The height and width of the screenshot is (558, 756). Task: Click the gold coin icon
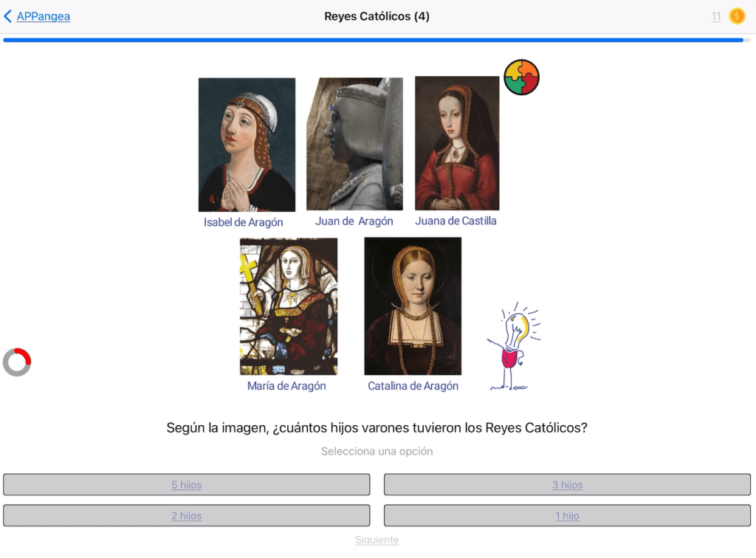coord(737,16)
